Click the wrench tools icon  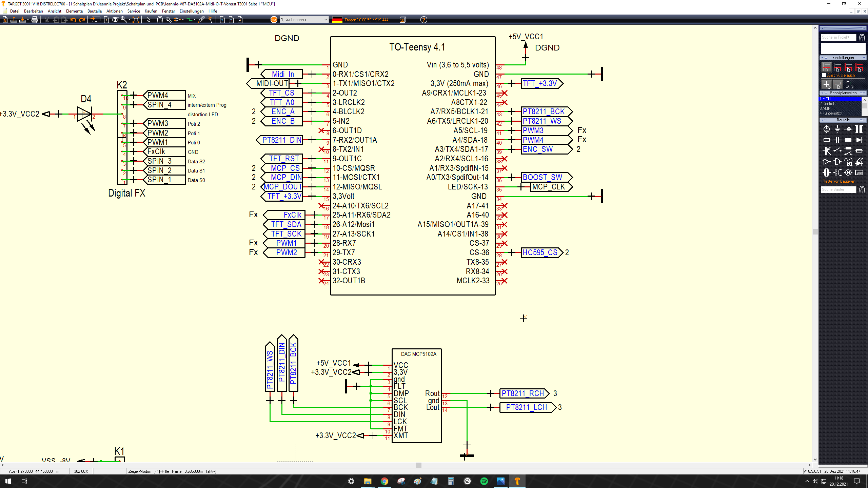[x=169, y=20]
